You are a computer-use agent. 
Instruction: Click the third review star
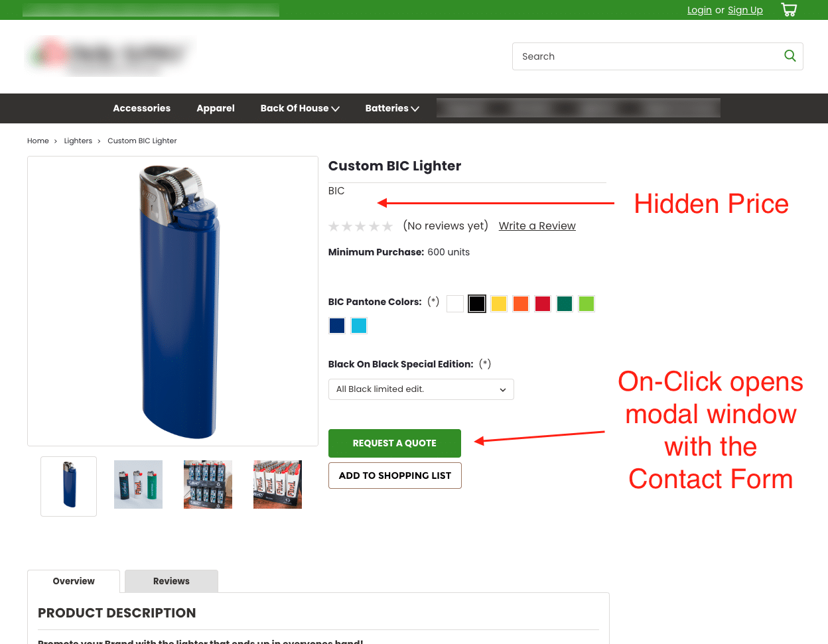360,227
